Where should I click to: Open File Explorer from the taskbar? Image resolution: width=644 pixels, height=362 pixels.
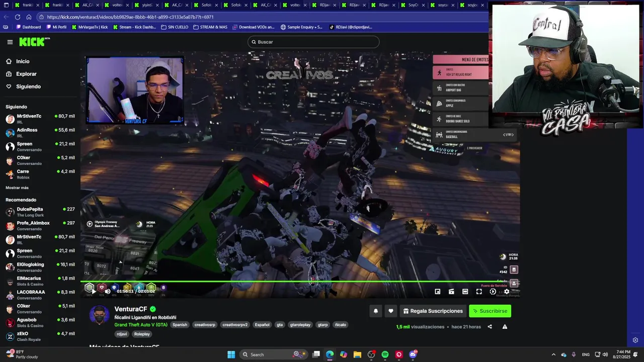pos(357,354)
